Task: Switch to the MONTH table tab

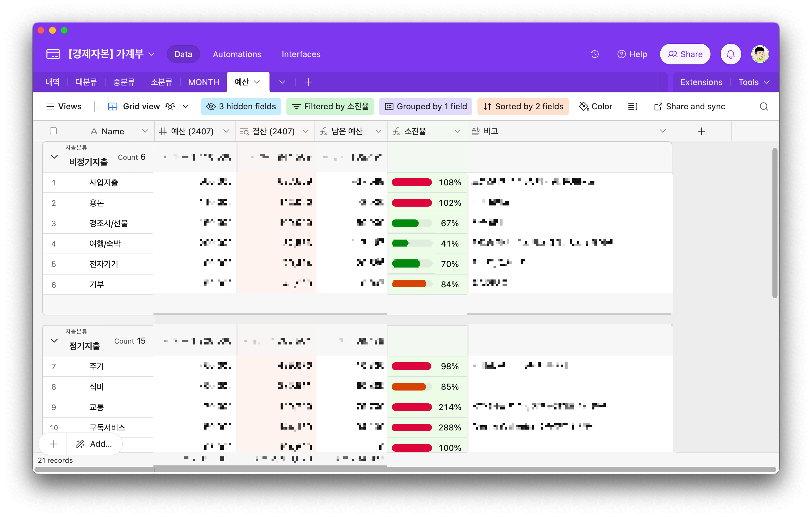Action: tap(204, 82)
